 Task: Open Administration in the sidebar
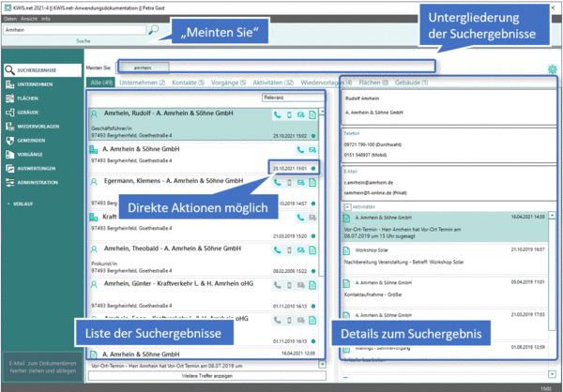click(x=38, y=182)
